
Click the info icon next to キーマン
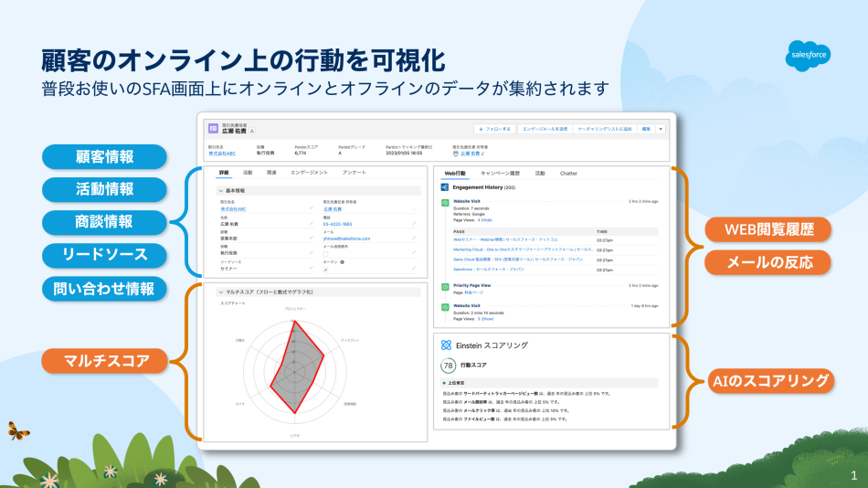(x=343, y=261)
